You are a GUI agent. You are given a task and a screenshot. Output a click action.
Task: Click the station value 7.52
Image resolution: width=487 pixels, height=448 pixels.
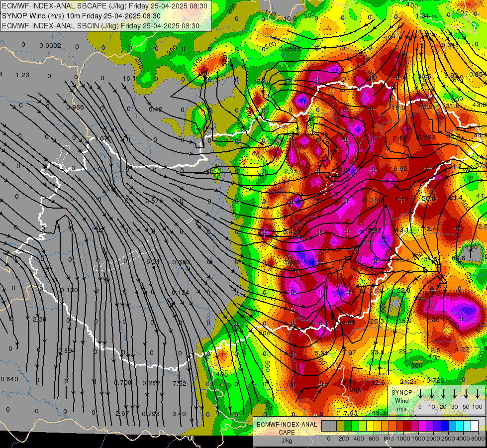click(180, 383)
